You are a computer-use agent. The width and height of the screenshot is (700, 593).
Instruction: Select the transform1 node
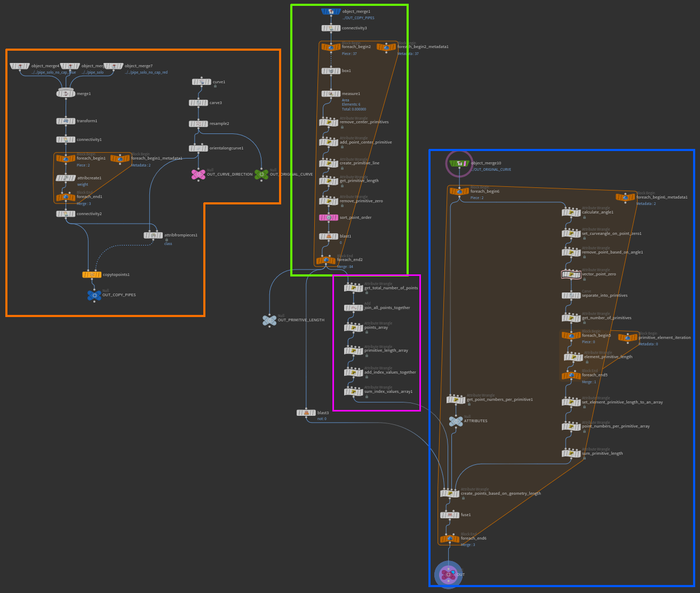[x=66, y=121]
